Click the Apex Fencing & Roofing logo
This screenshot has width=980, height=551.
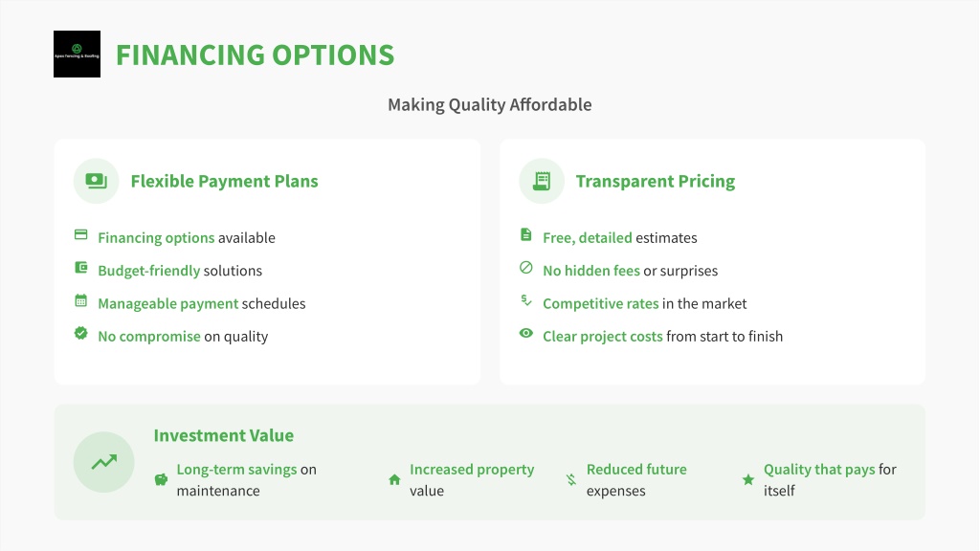coord(77,55)
